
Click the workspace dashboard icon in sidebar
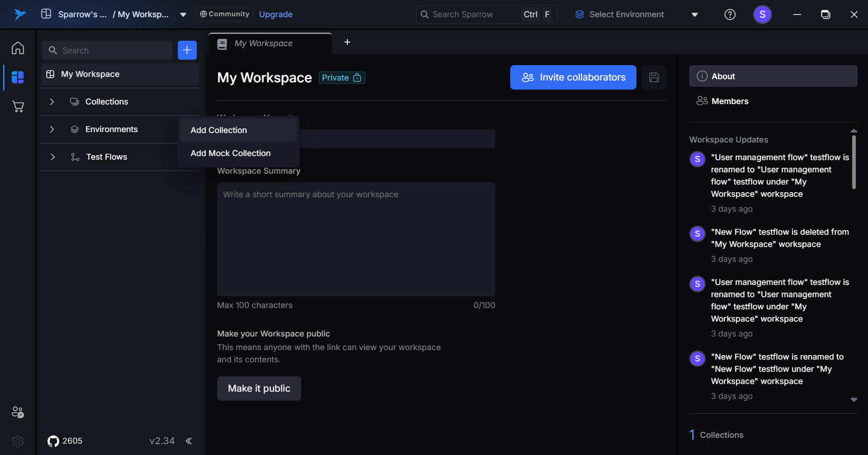pyautogui.click(x=18, y=77)
